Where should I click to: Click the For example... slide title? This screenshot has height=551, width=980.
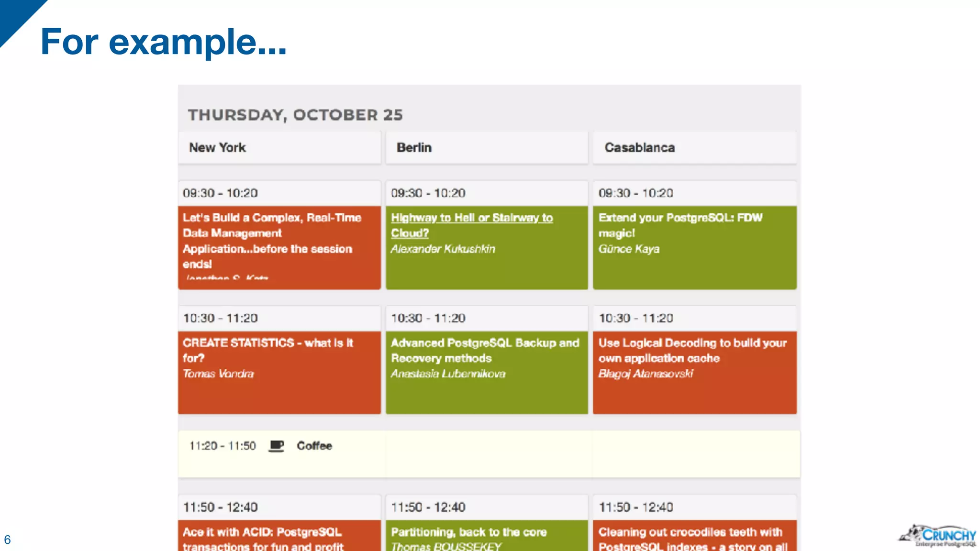point(163,42)
